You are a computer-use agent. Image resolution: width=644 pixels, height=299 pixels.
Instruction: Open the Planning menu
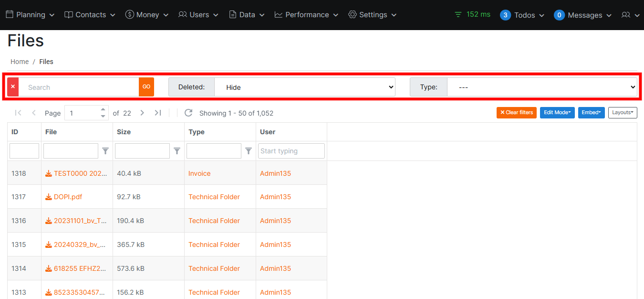click(x=30, y=15)
